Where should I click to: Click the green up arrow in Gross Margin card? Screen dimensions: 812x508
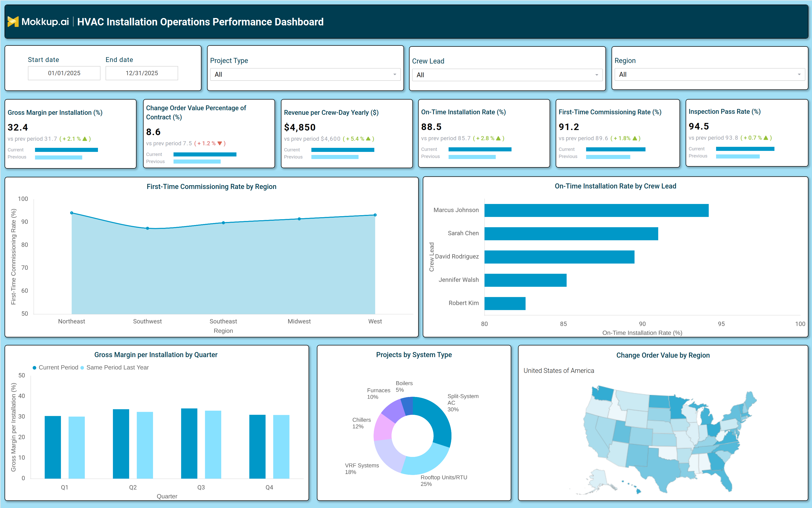(x=84, y=139)
